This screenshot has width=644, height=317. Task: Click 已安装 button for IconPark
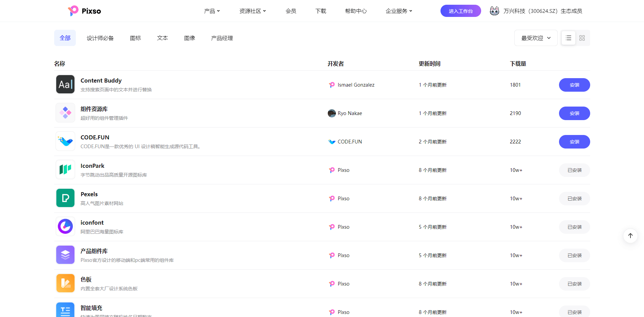pyautogui.click(x=575, y=170)
